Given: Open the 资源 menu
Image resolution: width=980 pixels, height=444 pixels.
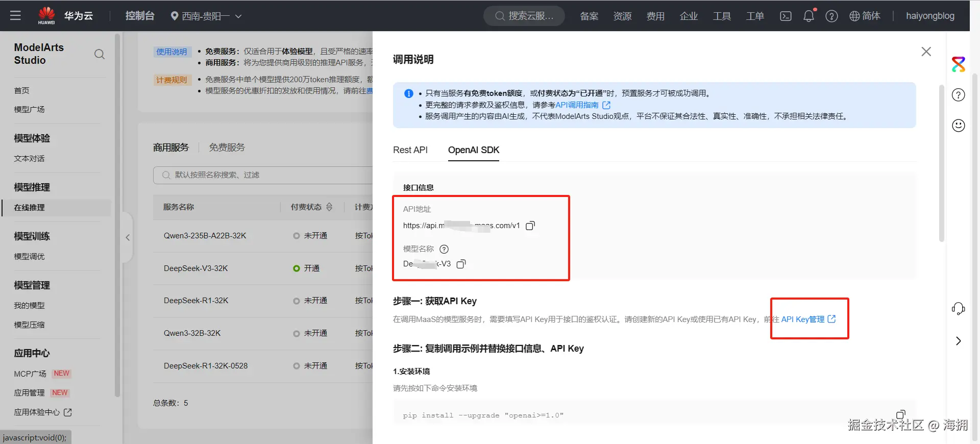Looking at the screenshot, I should [x=622, y=16].
